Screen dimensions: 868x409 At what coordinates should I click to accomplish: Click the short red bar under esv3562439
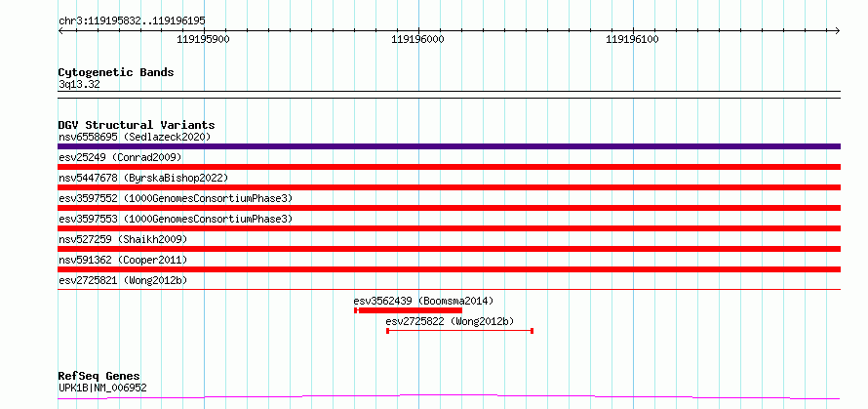pyautogui.click(x=409, y=310)
